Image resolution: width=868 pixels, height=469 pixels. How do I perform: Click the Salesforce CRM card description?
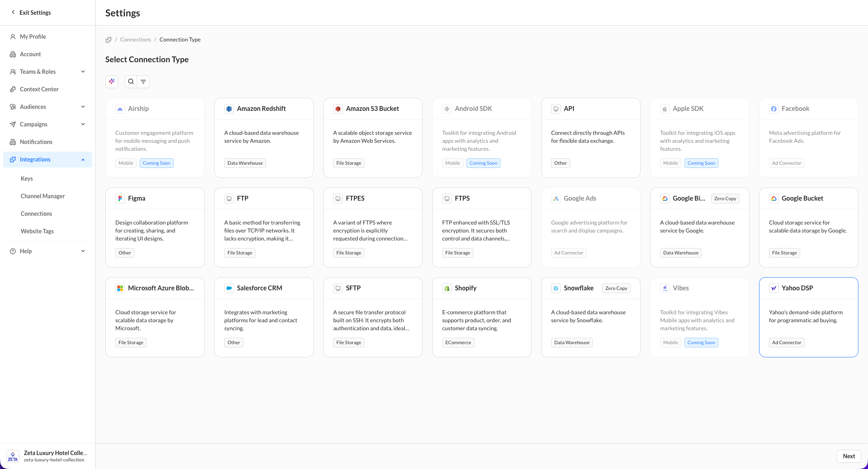pyautogui.click(x=261, y=320)
